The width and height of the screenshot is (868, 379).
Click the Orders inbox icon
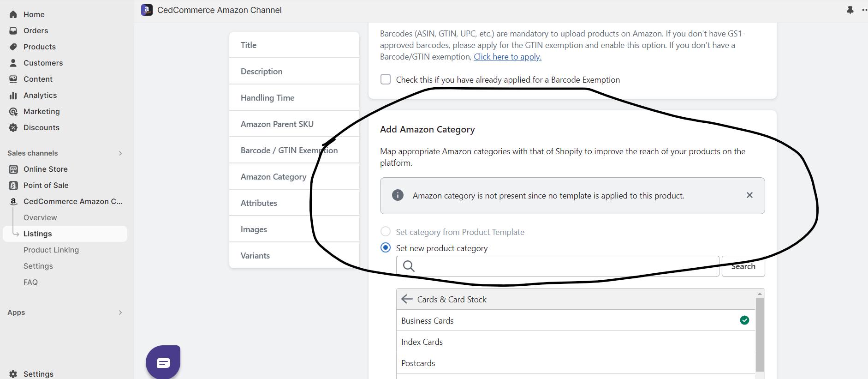pos(13,30)
